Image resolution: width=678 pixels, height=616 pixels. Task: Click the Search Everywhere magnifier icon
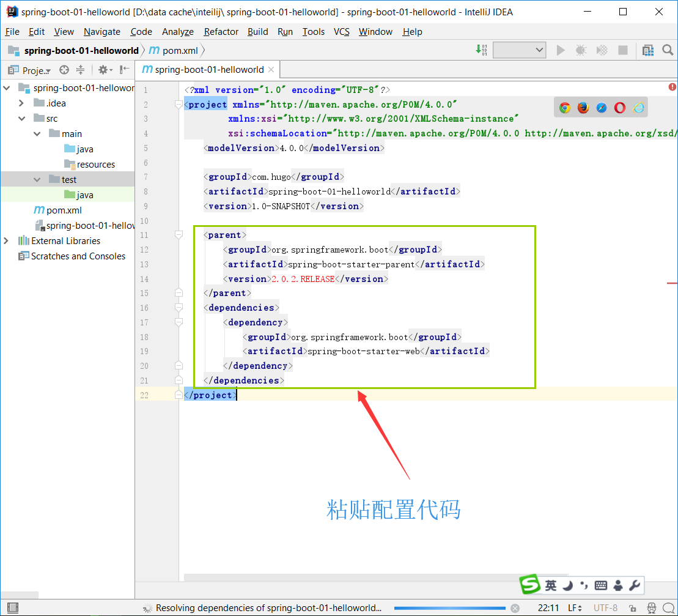668,50
